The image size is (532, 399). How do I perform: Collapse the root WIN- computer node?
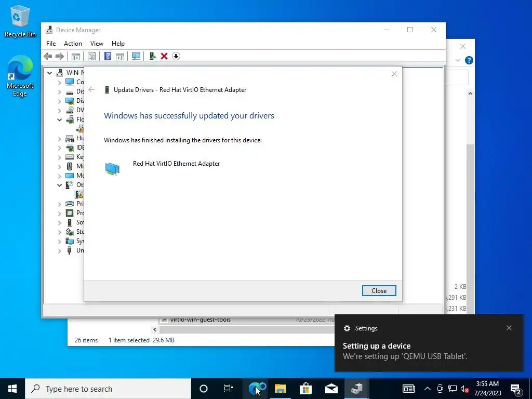49,73
